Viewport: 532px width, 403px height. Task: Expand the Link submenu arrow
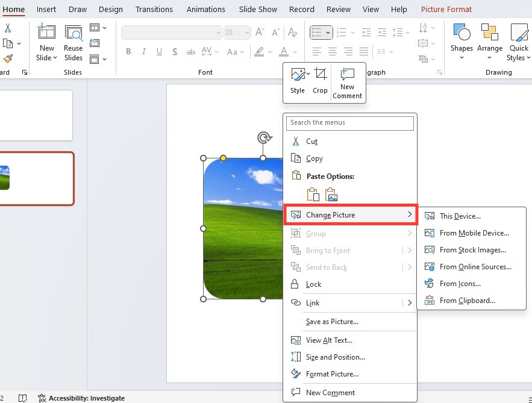410,302
